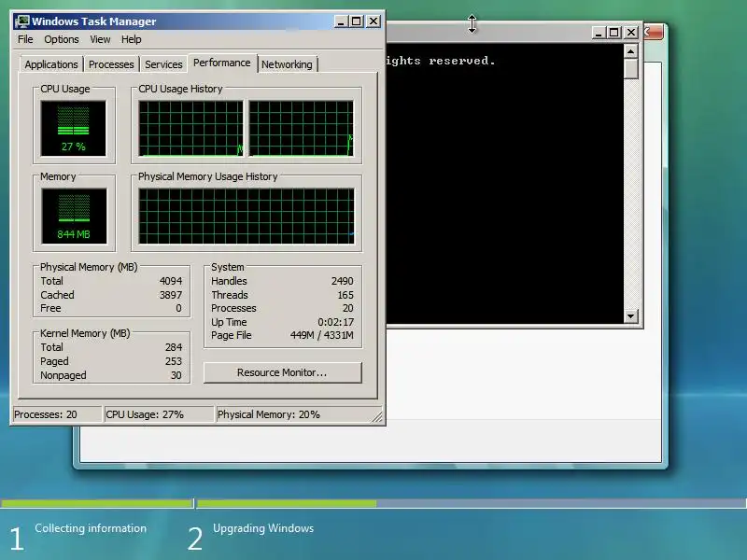Click the Cached value 3897
Image resolution: width=747 pixels, height=560 pixels.
click(x=171, y=295)
